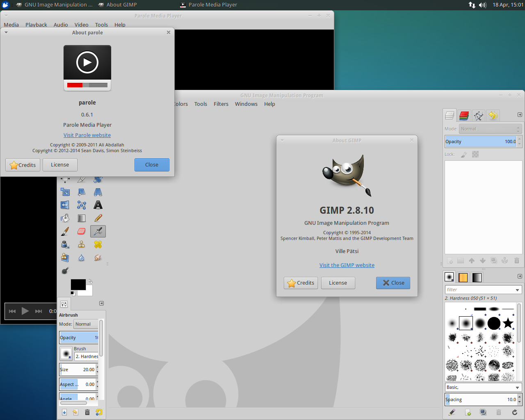Duplicate the selected brush
The image size is (525, 420).
(483, 412)
